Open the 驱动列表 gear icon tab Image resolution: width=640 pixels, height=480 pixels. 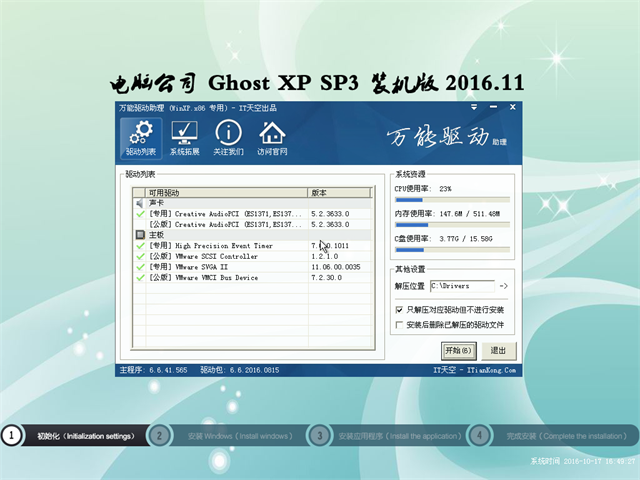[x=141, y=138]
